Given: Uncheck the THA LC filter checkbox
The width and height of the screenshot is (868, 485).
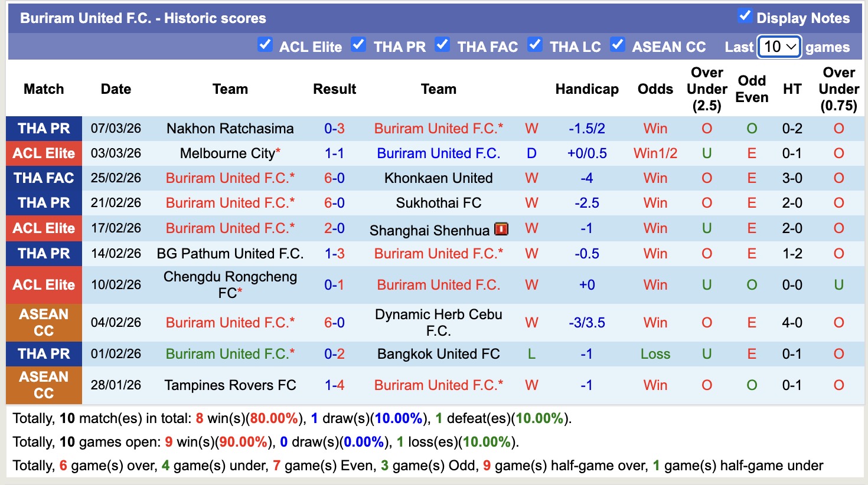Looking at the screenshot, I should point(536,44).
